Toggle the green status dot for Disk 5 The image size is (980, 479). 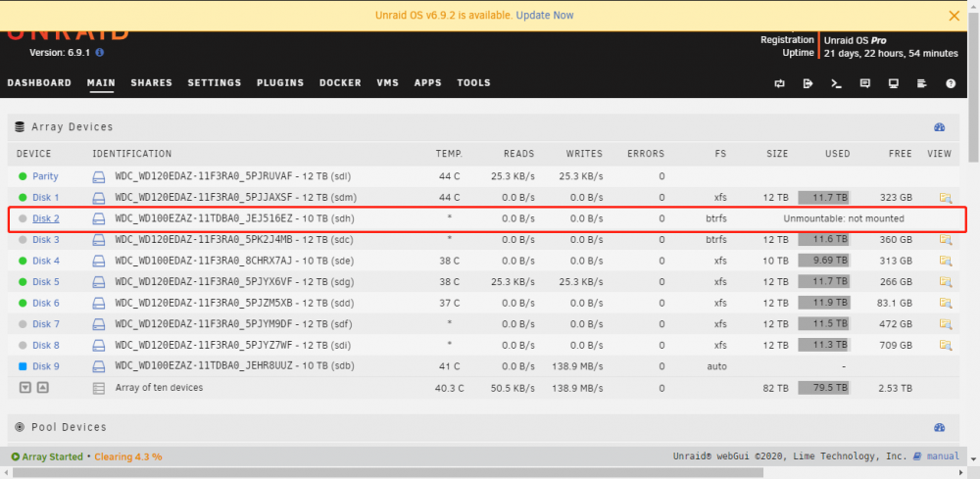coord(24,282)
